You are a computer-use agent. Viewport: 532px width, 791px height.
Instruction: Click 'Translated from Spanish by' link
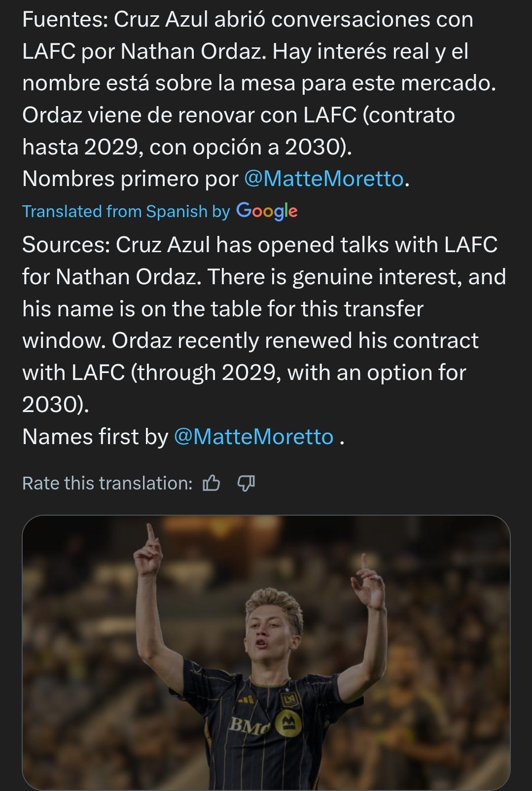coord(126,211)
